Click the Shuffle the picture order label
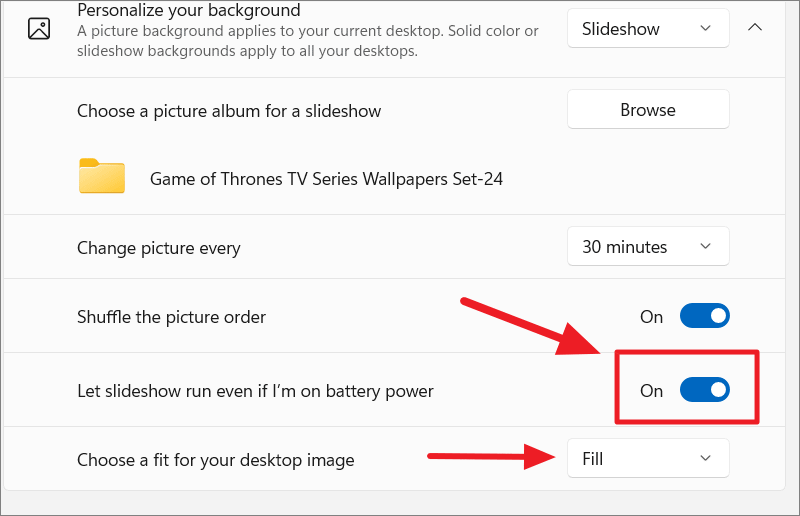This screenshot has height=516, width=800. coord(171,317)
